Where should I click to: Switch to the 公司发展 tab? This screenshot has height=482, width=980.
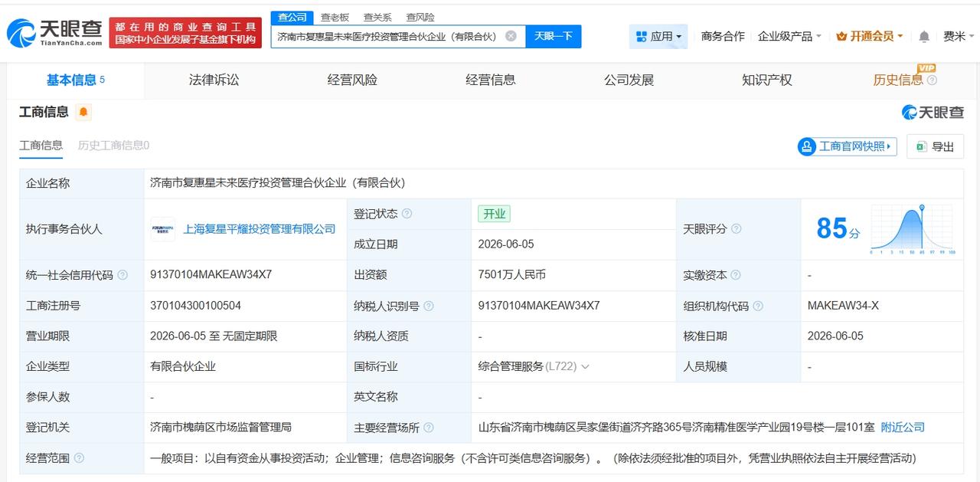tap(629, 80)
